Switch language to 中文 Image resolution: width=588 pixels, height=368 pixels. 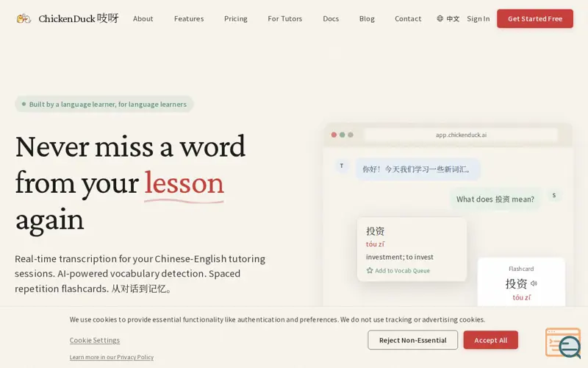[x=453, y=18]
